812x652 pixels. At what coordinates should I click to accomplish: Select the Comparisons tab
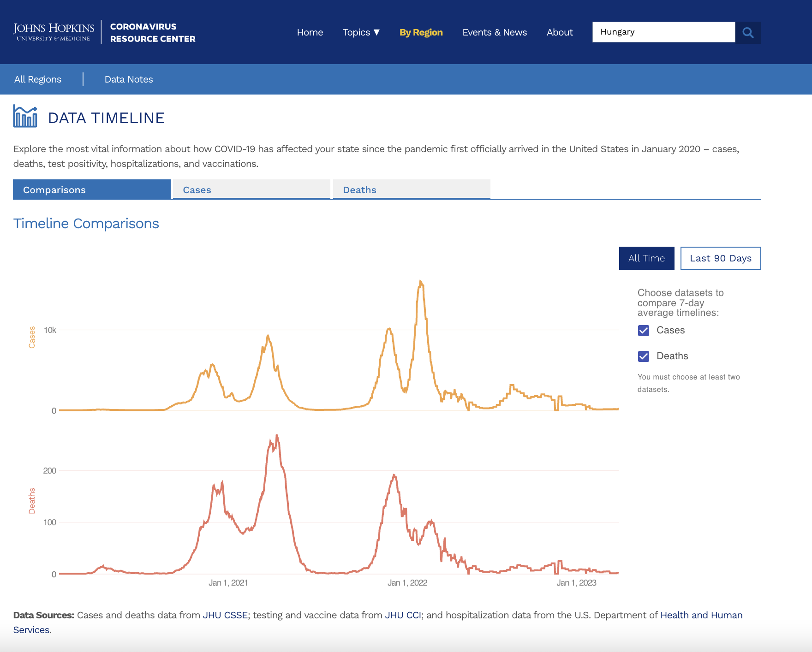tap(92, 190)
